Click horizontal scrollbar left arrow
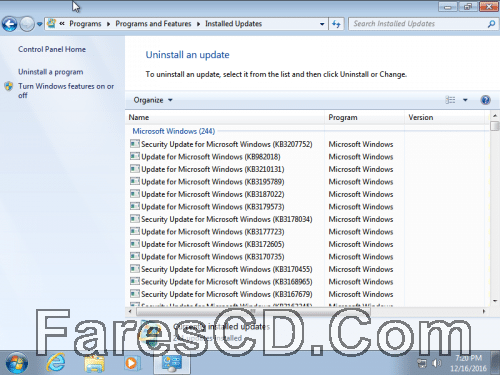Screen dimensions: 500x375 (130, 311)
